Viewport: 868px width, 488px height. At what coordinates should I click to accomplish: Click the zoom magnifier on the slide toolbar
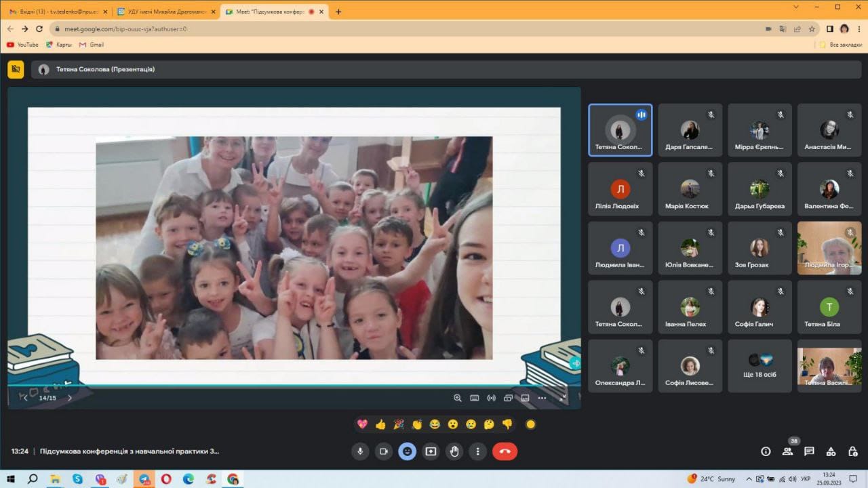point(458,398)
